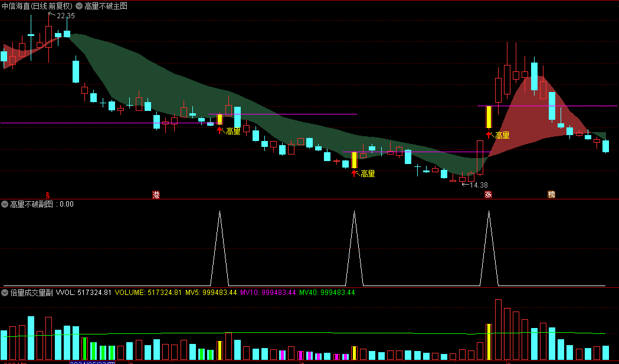Screen dimensions: 619x364
Task: Select the rightmost 高量 signal label
Action: point(503,136)
